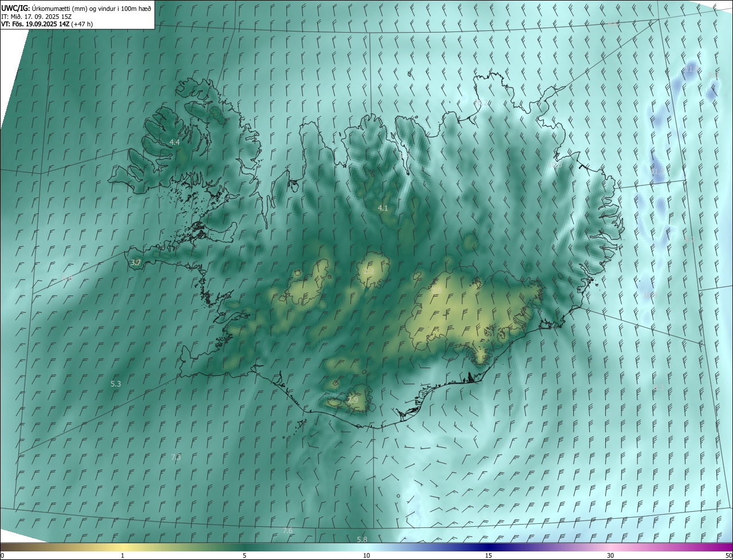Select the 4.1 value in north Iceland
This screenshot has height=560, width=733.
coord(383,208)
